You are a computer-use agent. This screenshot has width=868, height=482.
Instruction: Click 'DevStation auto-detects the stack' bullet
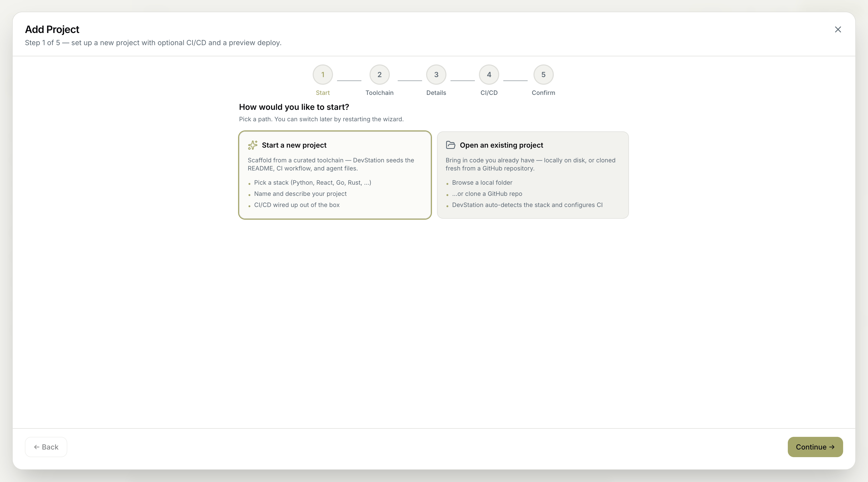[527, 205]
